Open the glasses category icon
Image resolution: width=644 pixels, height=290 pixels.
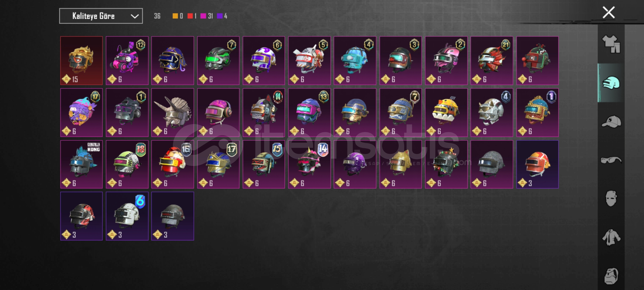point(611,160)
